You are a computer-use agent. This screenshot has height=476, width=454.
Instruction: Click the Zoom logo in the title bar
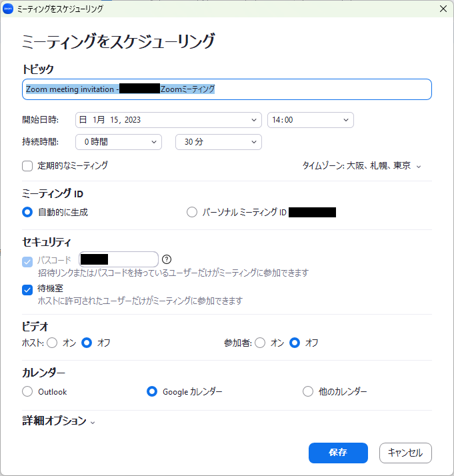[8, 9]
